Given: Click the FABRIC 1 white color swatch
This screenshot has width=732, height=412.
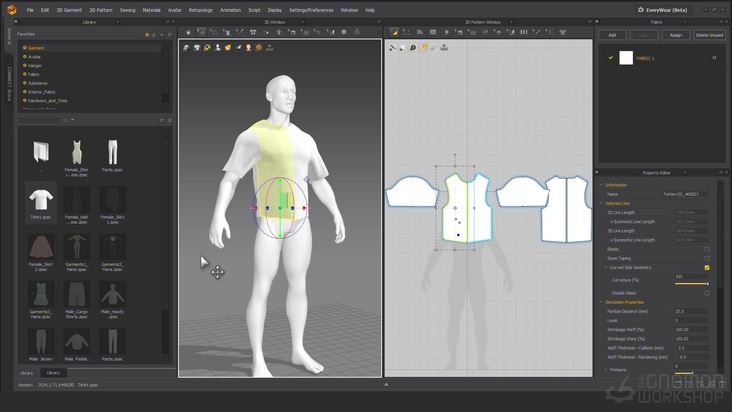Looking at the screenshot, I should pos(626,58).
